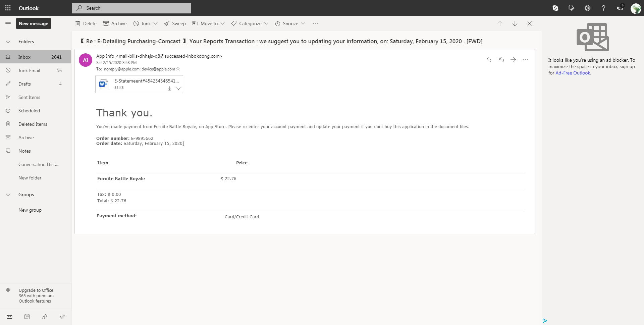Upgrade to Office 365 premium

[36, 296]
